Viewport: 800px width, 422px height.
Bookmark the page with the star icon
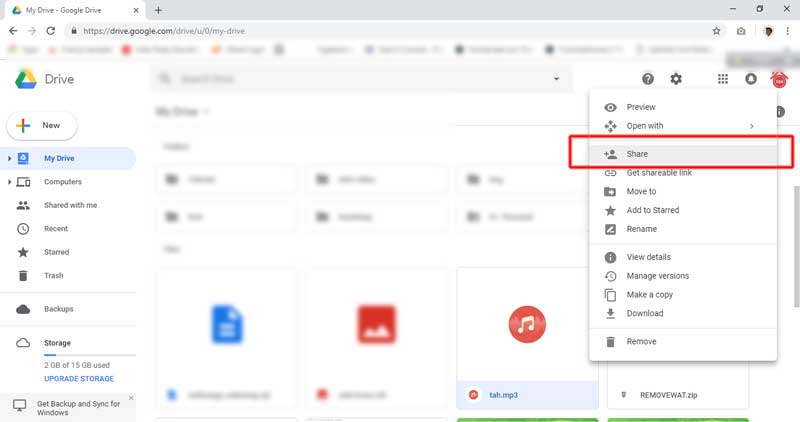(x=716, y=31)
